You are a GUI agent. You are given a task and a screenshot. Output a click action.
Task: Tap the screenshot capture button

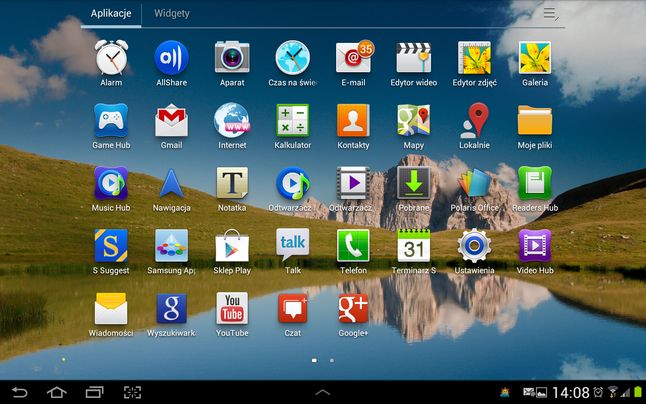point(132,392)
